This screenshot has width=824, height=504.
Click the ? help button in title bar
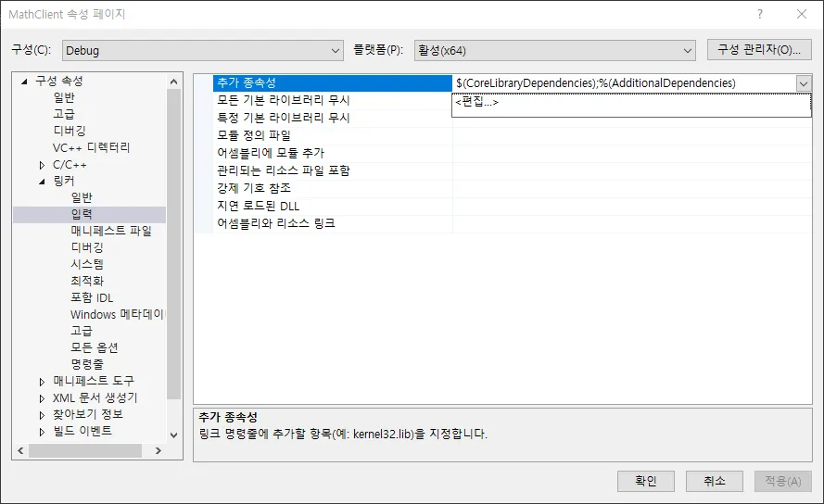coord(760,14)
